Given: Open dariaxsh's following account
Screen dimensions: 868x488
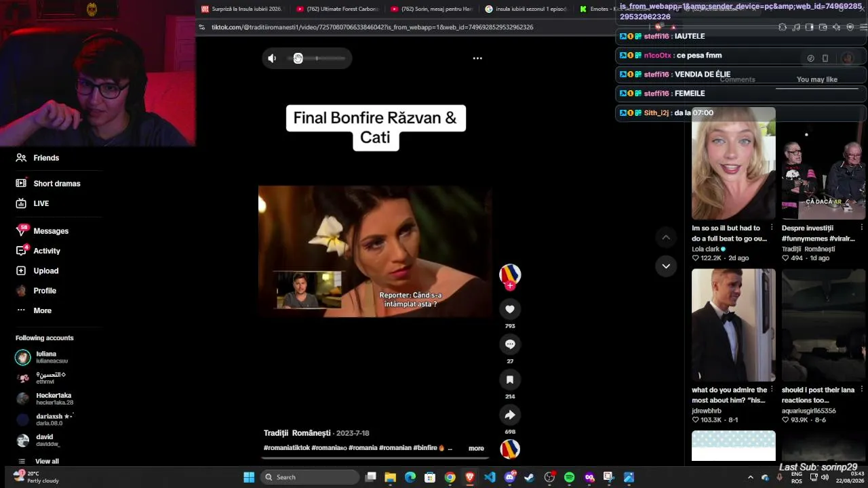Looking at the screenshot, I should coord(45,420).
